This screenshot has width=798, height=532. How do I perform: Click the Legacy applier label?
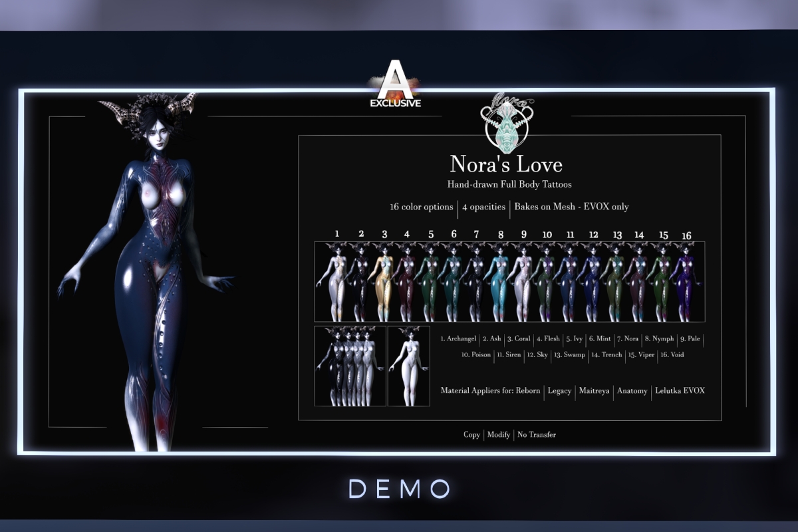pos(559,390)
